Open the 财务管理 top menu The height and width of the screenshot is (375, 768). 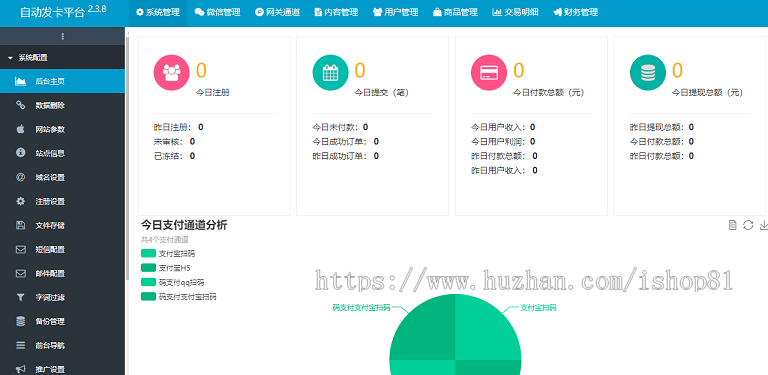[x=575, y=12]
